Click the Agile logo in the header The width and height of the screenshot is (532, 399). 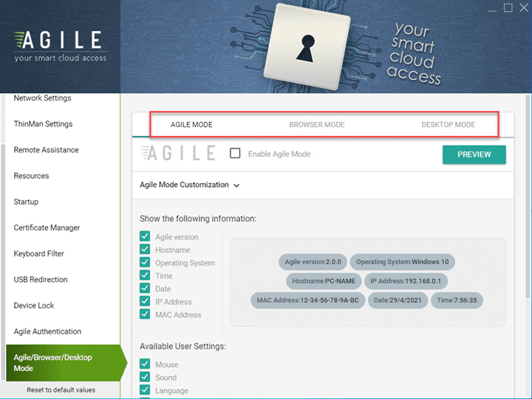[60, 46]
